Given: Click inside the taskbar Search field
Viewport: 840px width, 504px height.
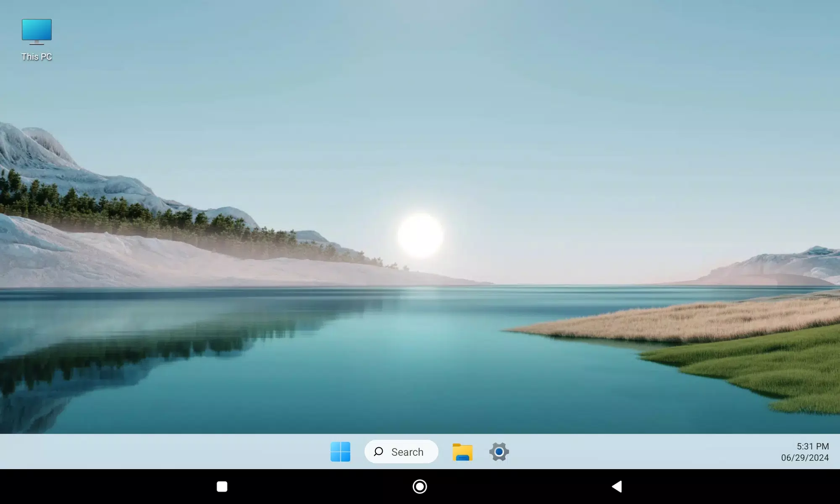Looking at the screenshot, I should [x=401, y=452].
